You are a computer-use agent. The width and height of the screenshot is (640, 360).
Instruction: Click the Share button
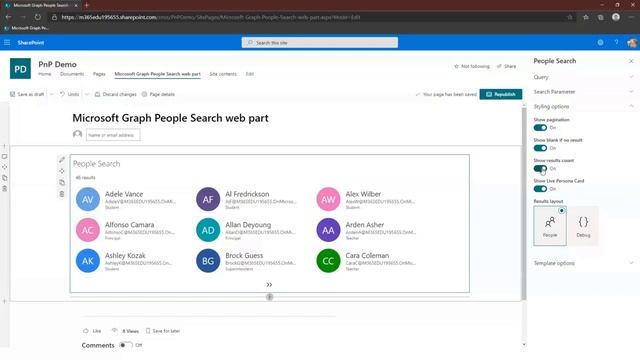pyautogui.click(x=507, y=66)
